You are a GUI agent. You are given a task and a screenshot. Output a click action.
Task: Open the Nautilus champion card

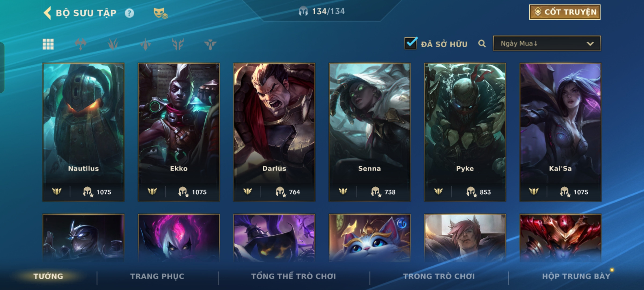83,132
